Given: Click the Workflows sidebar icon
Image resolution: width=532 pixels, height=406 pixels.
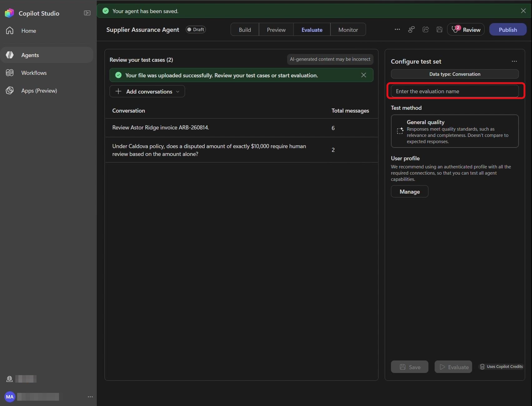Looking at the screenshot, I should [x=10, y=73].
